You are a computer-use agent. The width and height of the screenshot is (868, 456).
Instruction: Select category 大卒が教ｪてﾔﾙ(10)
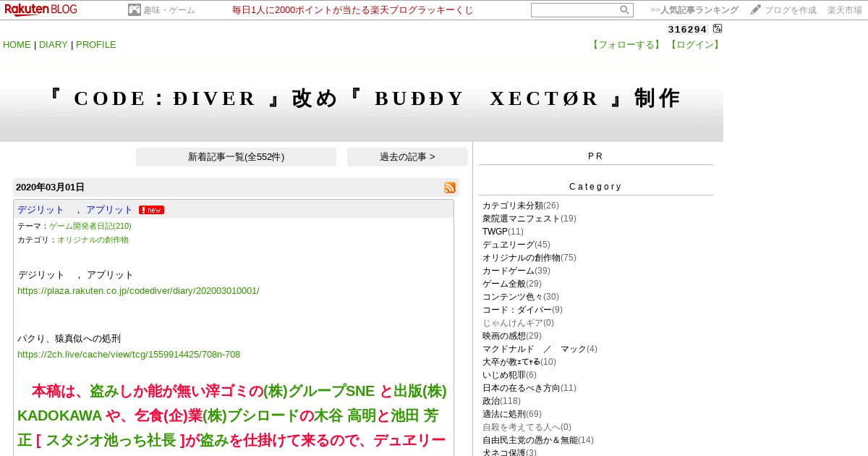click(x=519, y=362)
